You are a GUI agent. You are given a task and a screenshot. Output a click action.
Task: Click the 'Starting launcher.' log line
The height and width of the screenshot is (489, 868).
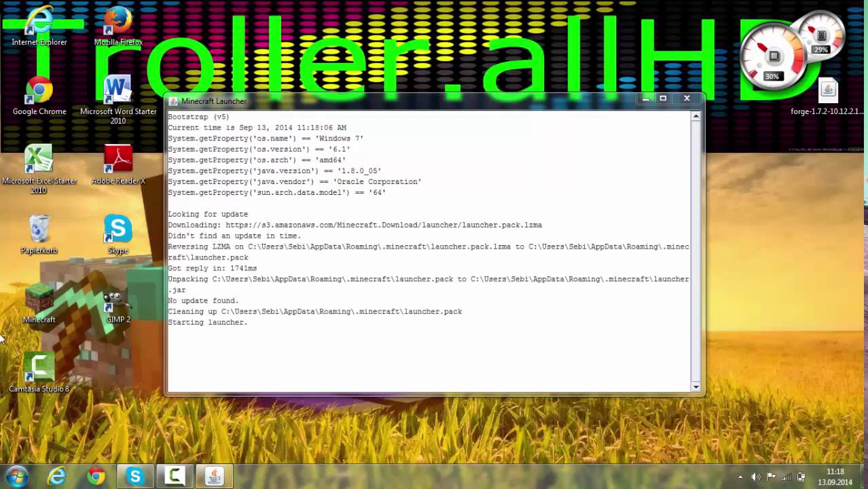click(x=208, y=323)
